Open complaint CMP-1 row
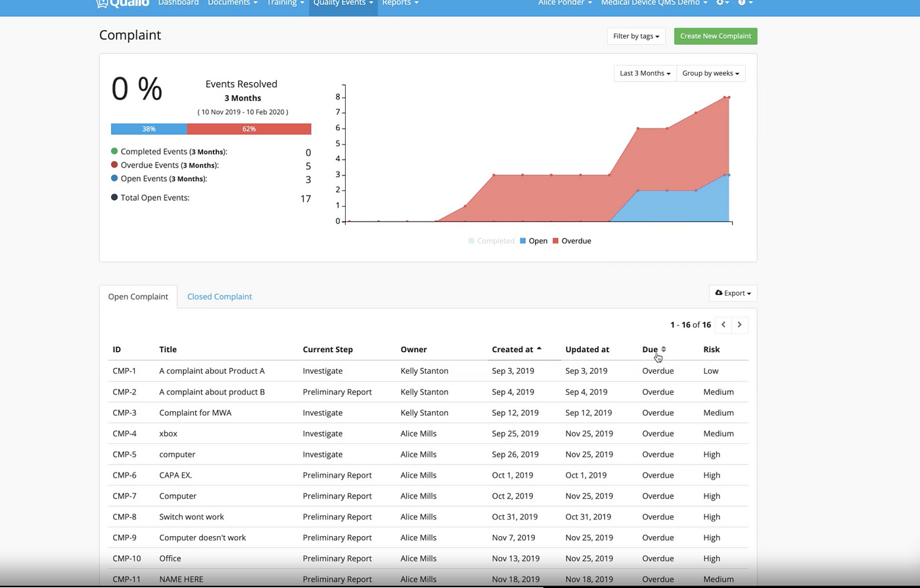920x588 pixels. click(428, 371)
